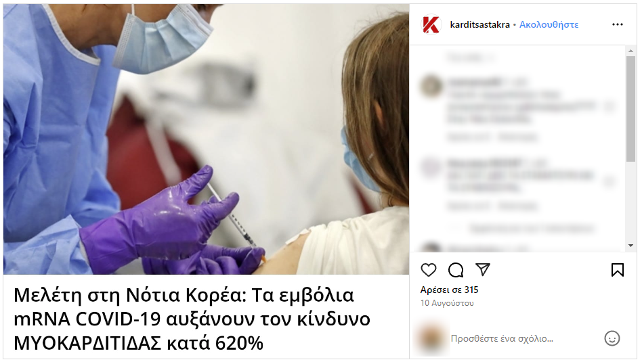Click the first blurred commenter's avatar
The height and width of the screenshot is (364, 642).
(x=431, y=86)
